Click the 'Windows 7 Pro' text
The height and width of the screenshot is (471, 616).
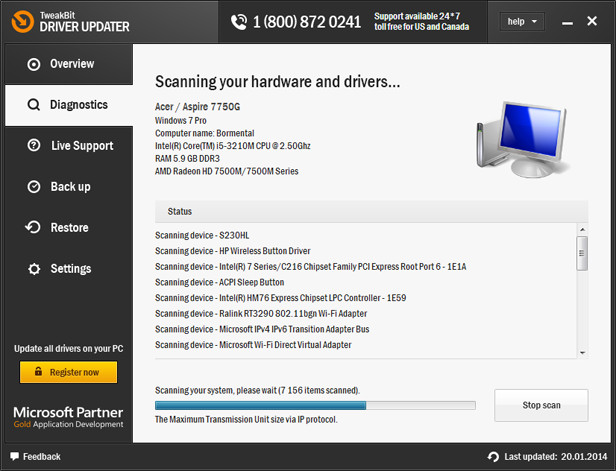(x=181, y=121)
